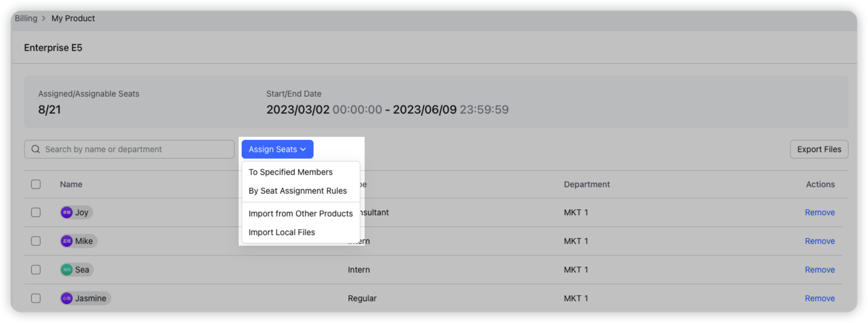
Task: Click Remove link for Jasmine
Action: click(819, 298)
